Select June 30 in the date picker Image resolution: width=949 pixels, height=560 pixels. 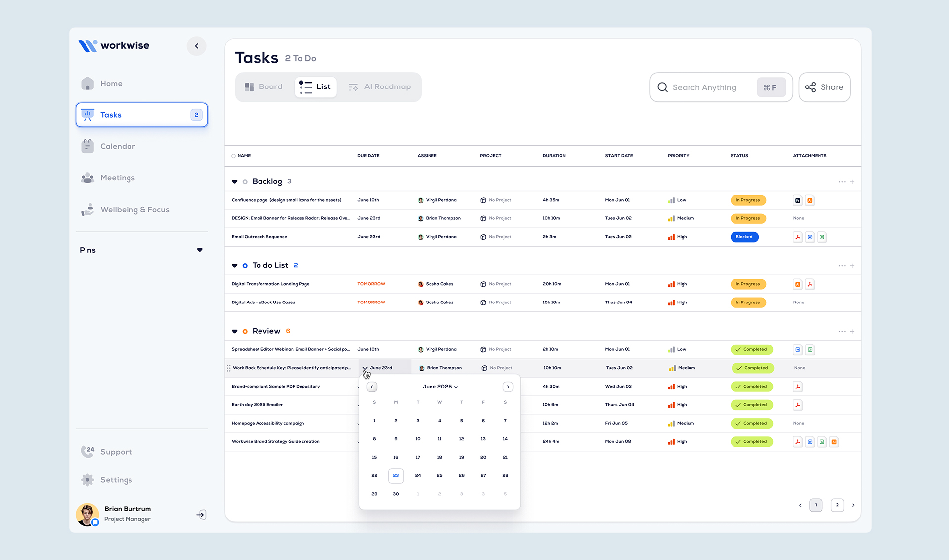395,493
